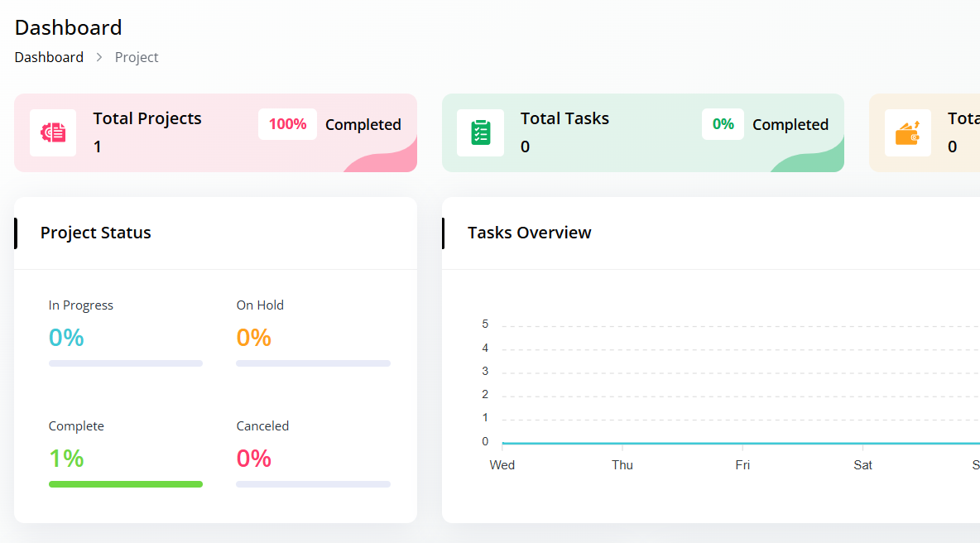
Task: Click the Total Tasks card title
Action: pos(564,118)
